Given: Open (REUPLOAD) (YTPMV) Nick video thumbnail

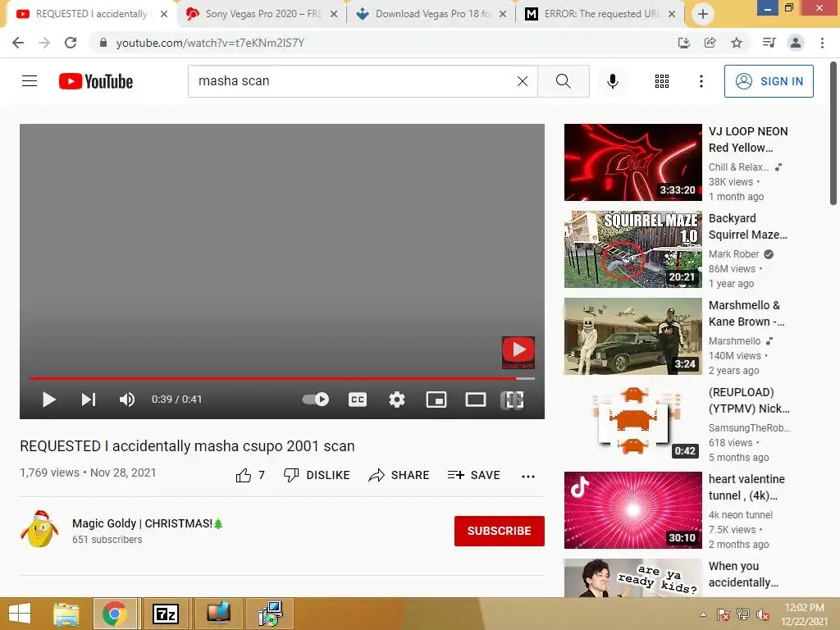Looking at the screenshot, I should pos(632,423).
